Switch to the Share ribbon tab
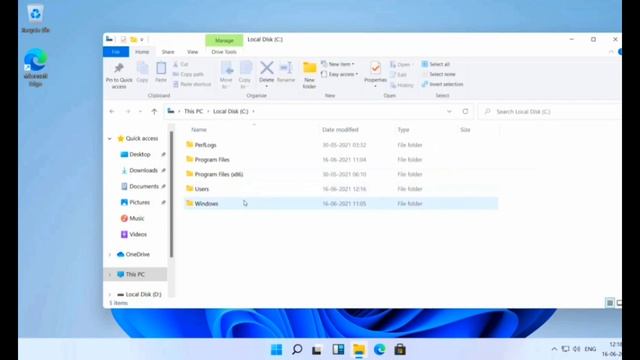 (x=168, y=52)
